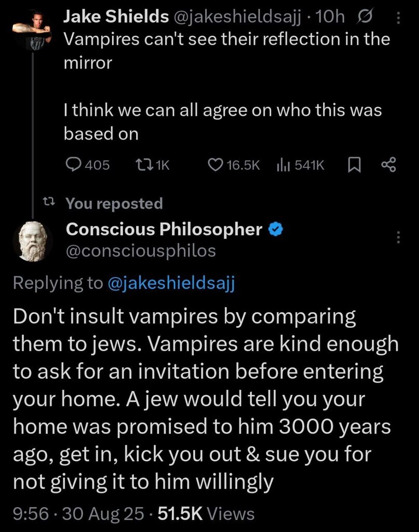Viewport: 419px width, 532px height.
Task: Click the blue verified badge on Conscious Philosopher
Action: (x=276, y=229)
